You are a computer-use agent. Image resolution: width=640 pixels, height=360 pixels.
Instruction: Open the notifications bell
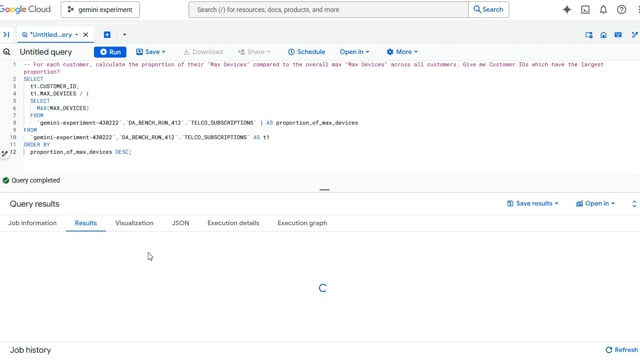point(603,10)
